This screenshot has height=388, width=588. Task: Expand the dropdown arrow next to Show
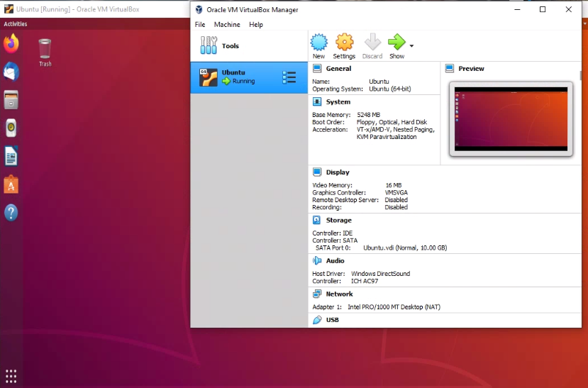[411, 45]
